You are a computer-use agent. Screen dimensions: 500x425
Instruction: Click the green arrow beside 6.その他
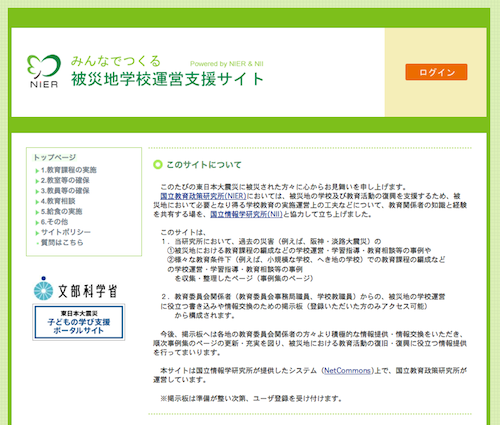tap(37, 222)
